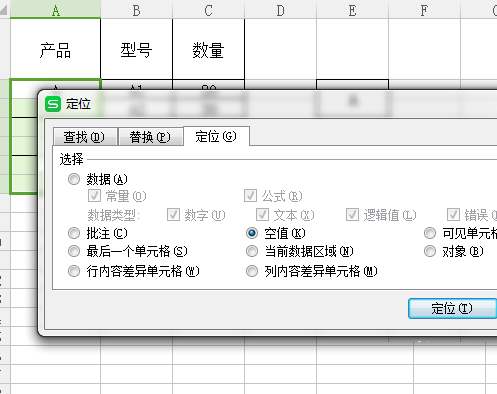Select the 可见单元格 radio option
497x394 pixels.
click(x=430, y=233)
